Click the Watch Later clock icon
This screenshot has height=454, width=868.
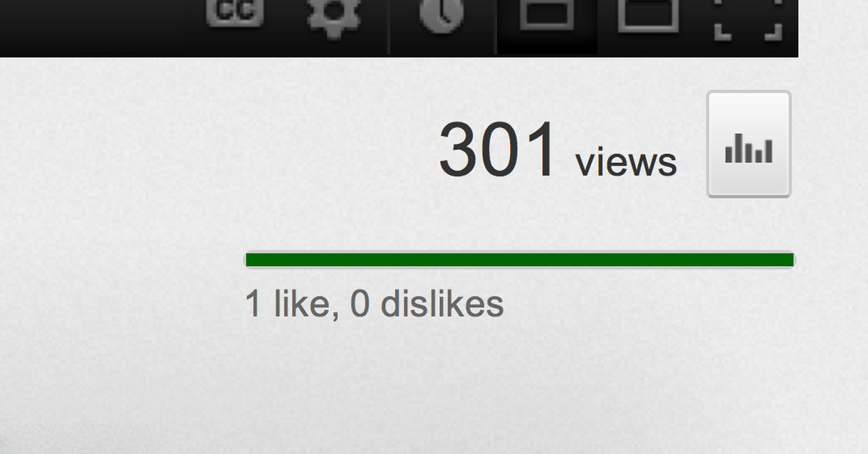442,14
